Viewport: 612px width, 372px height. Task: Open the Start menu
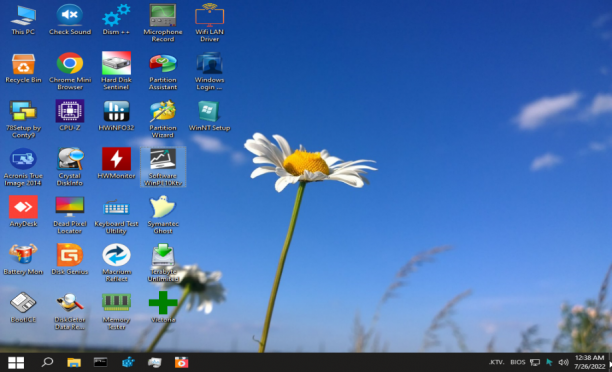pos(16,363)
